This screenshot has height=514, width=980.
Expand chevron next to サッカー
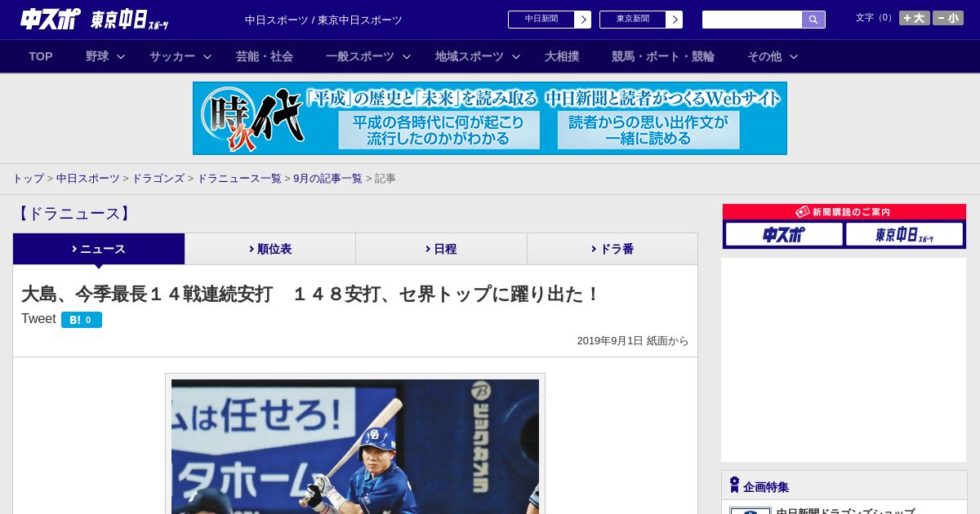[207, 56]
